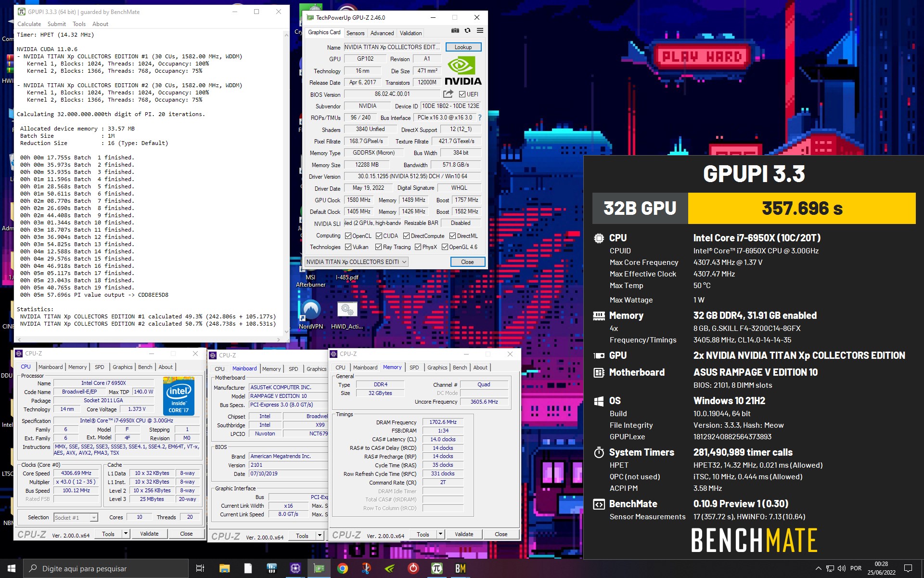Switch to the Validation tab in GPU-Z
The width and height of the screenshot is (924, 578).
click(411, 33)
